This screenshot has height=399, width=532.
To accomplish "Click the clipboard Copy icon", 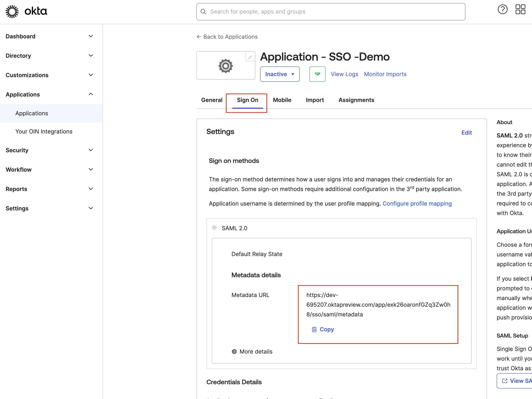I will (314, 329).
